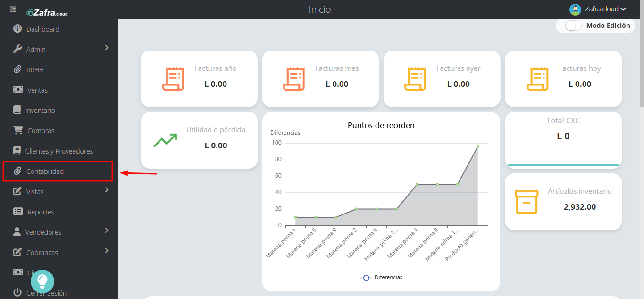Click the Vendedores person icon
The height and width of the screenshot is (299, 644).
click(x=17, y=232)
